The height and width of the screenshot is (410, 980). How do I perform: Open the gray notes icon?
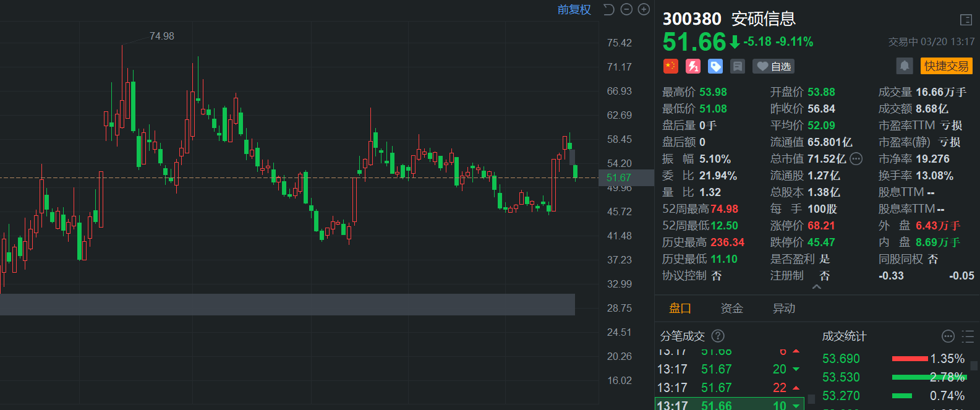(x=737, y=66)
